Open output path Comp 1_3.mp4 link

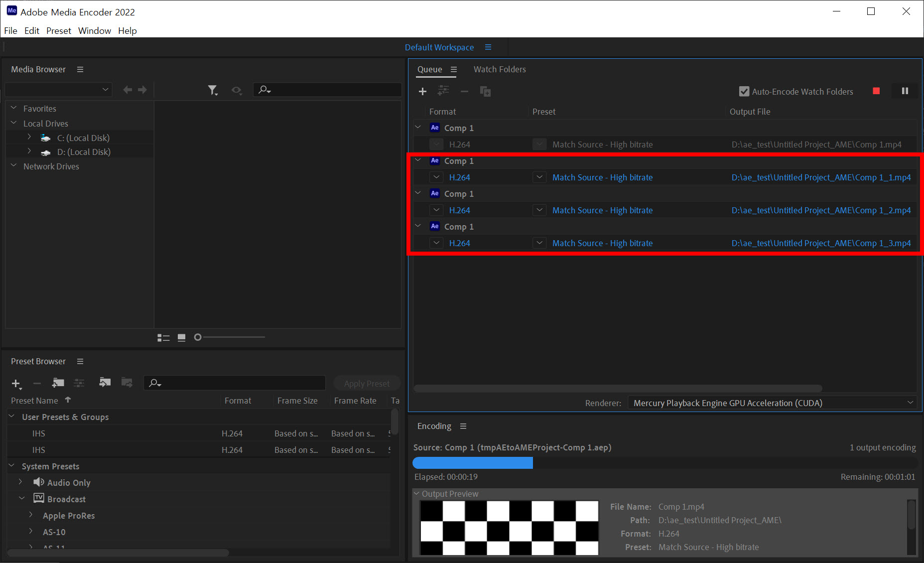click(x=821, y=243)
